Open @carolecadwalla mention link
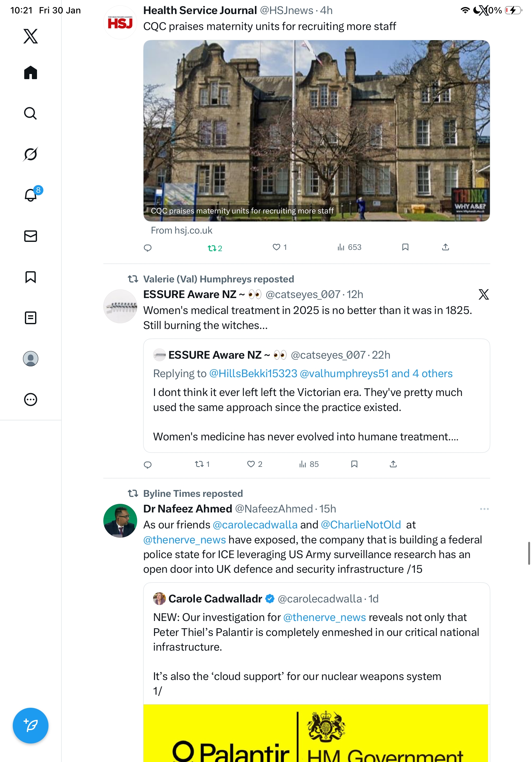This screenshot has width=532, height=762. pyautogui.click(x=255, y=524)
